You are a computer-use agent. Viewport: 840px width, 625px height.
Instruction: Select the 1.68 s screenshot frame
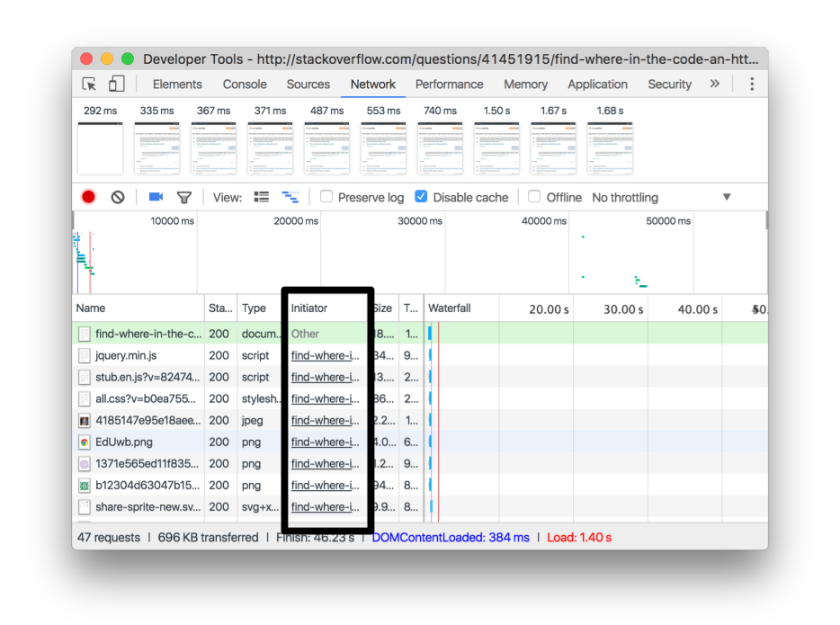[x=610, y=148]
